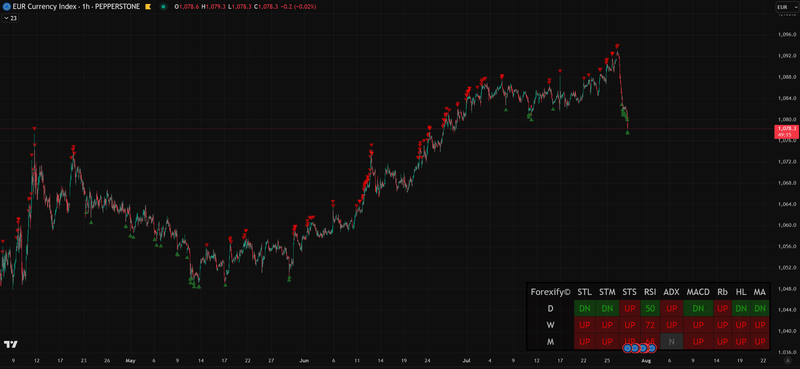Click the green market status dot
This screenshot has width=800, height=369.
163,7
